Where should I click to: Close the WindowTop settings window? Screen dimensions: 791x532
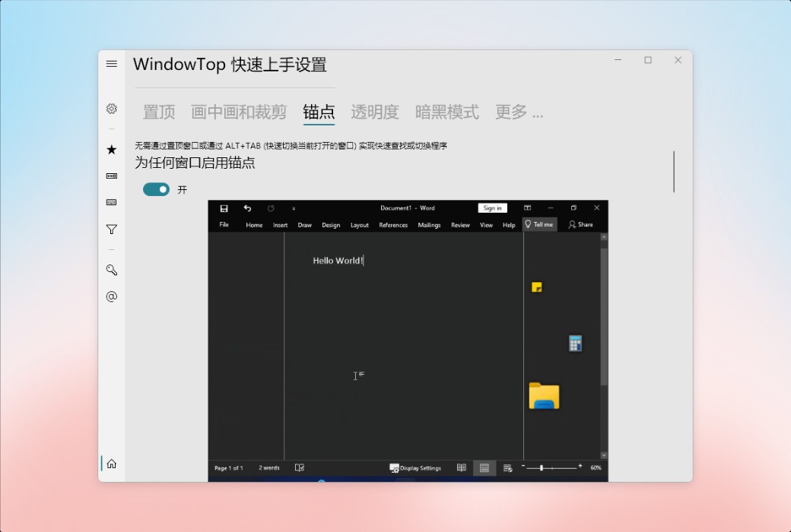(x=678, y=60)
